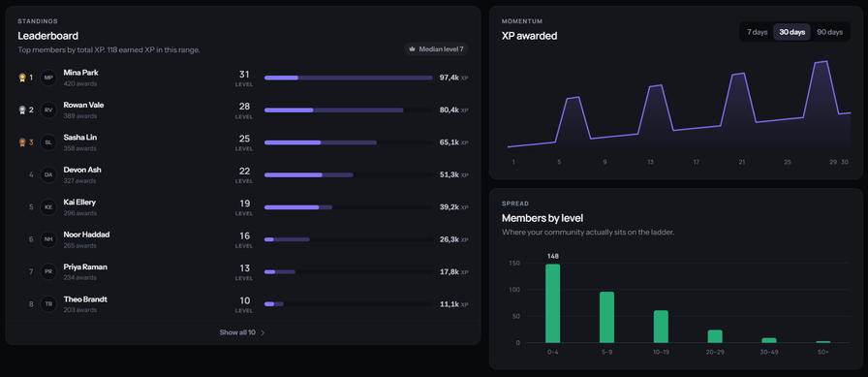Click the crown icon in Median level badge
This screenshot has width=868, height=377.
(412, 49)
